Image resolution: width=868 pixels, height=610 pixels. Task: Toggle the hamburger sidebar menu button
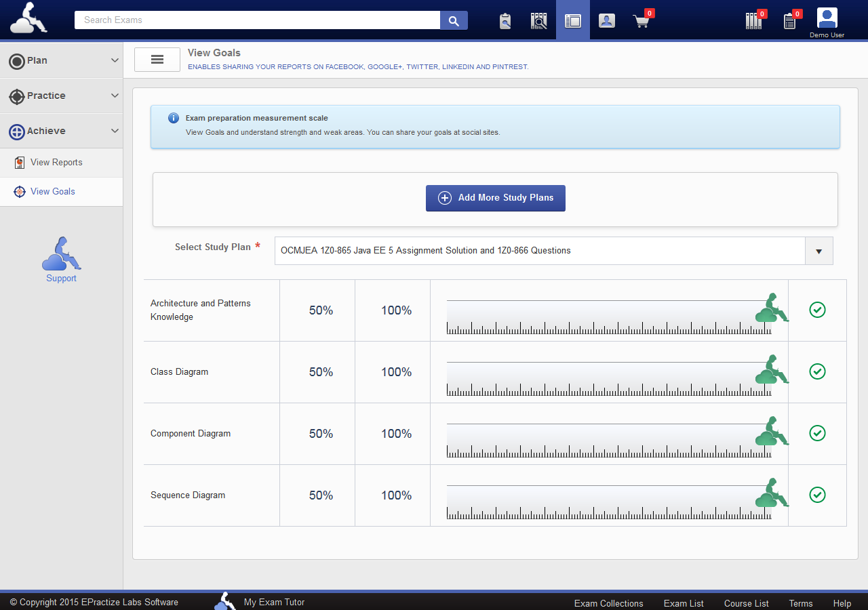tap(157, 60)
